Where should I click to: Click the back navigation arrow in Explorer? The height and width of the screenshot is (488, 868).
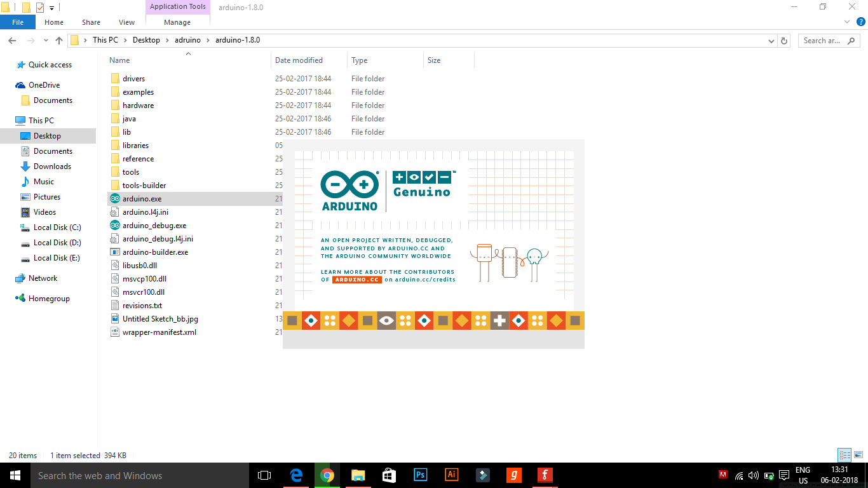12,40
